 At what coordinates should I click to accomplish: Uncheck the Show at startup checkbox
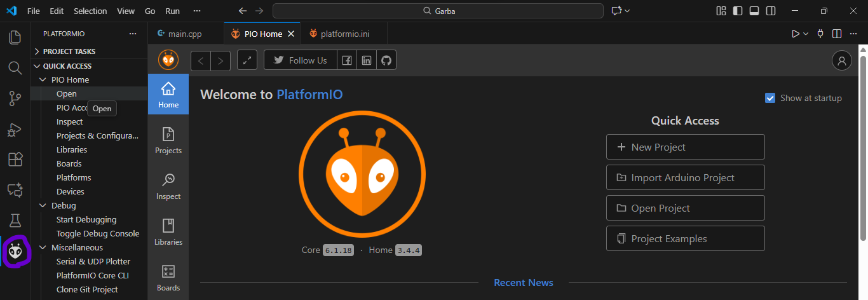770,98
